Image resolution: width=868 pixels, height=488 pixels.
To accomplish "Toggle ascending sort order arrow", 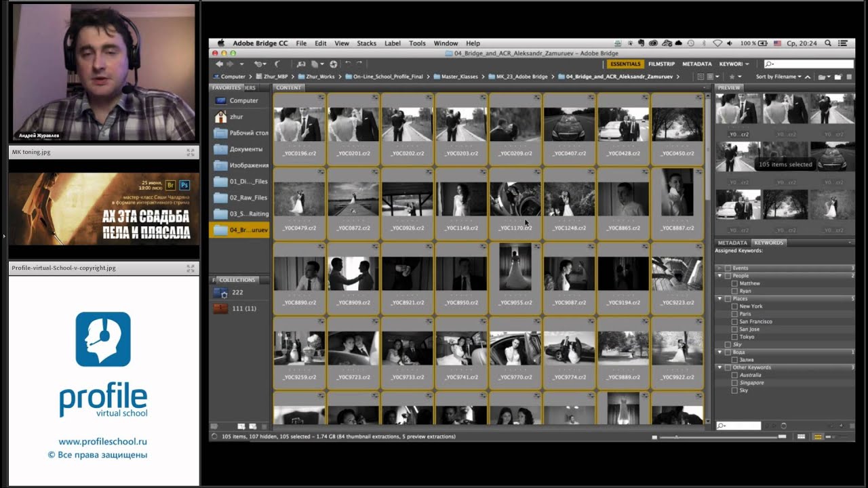I will pos(808,77).
